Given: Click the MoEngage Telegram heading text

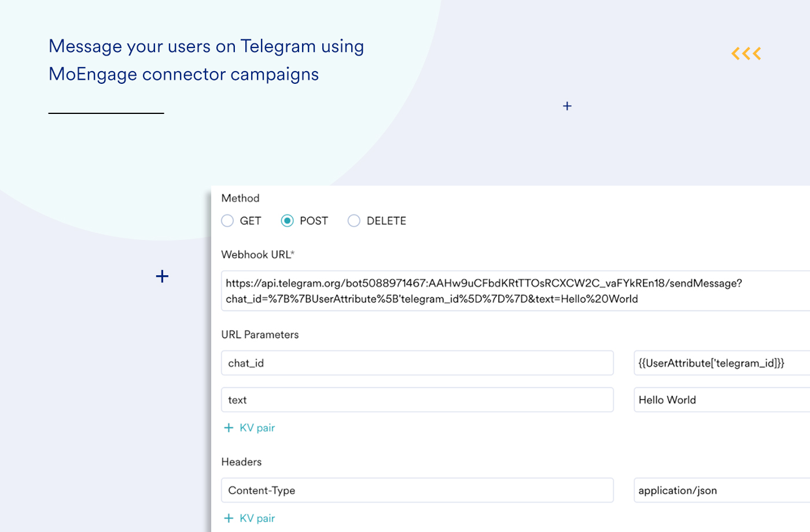Looking at the screenshot, I should point(207,60).
